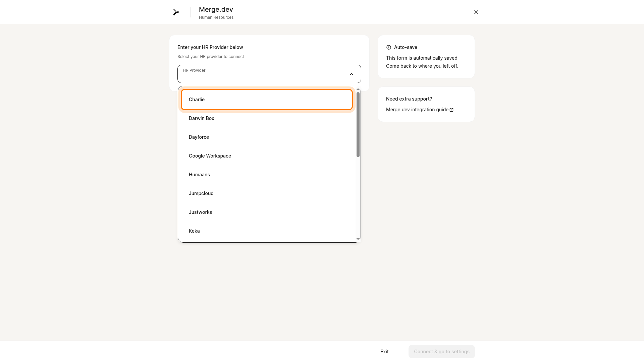Click 'Enter your HR Provider below' heading

pos(210,47)
